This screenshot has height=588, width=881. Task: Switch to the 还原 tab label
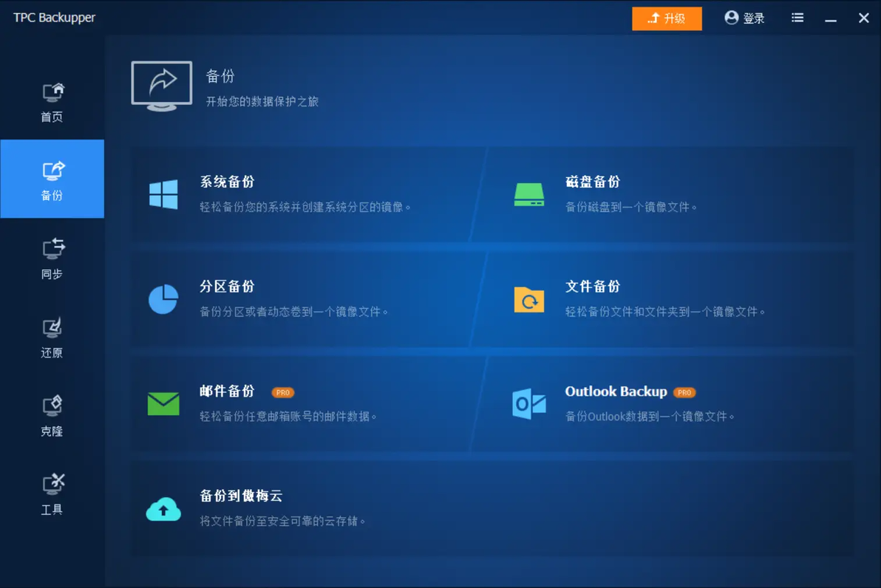click(52, 352)
